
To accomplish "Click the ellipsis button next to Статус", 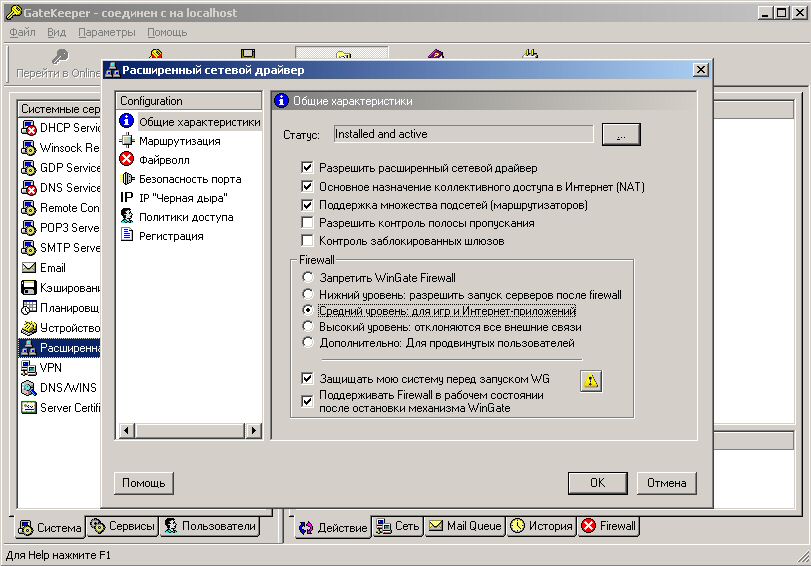I will [621, 135].
